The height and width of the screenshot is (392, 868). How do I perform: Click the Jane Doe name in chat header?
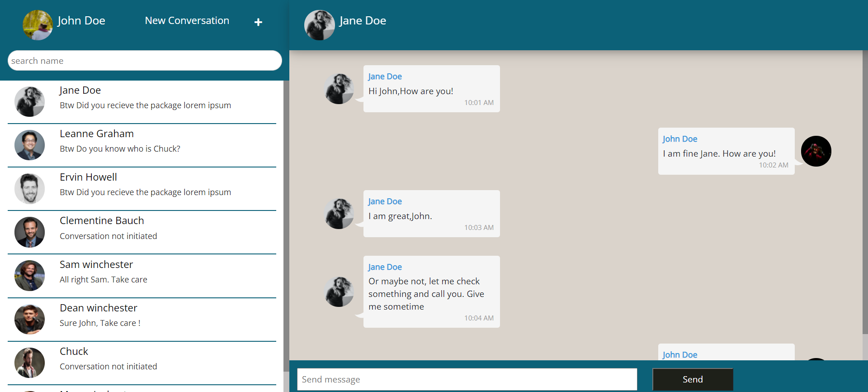(x=363, y=21)
